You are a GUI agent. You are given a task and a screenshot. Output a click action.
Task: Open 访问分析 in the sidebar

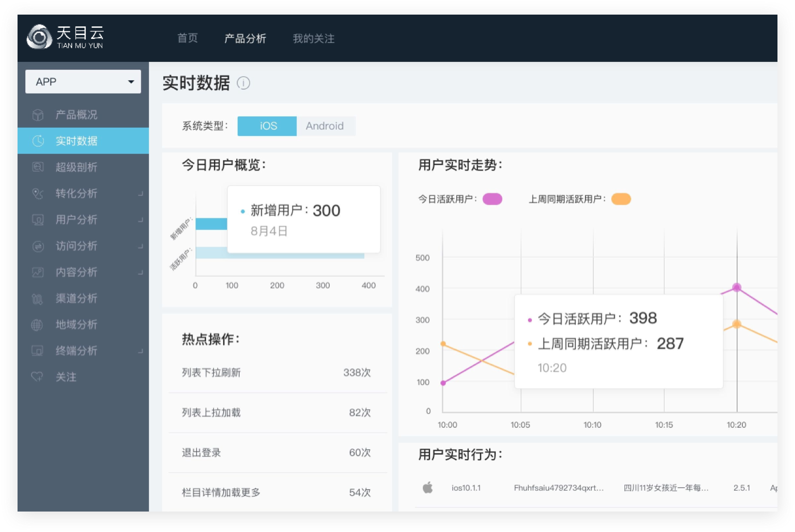[76, 246]
